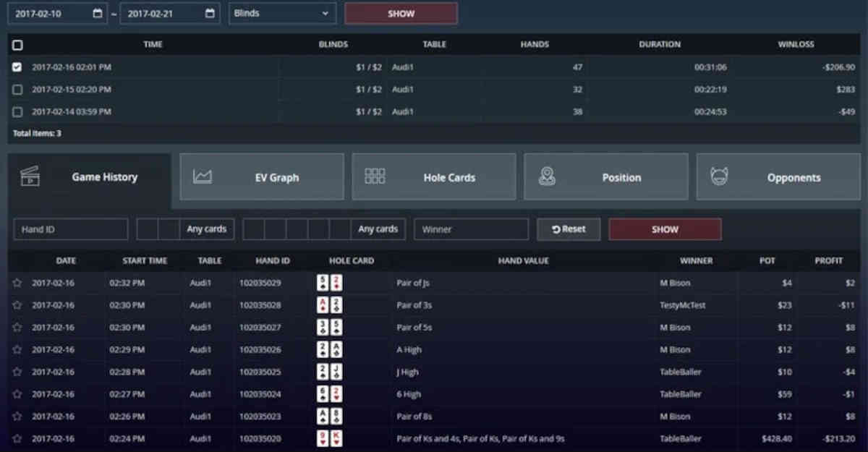
Task: Focus the Hand ID input field
Action: coord(71,229)
